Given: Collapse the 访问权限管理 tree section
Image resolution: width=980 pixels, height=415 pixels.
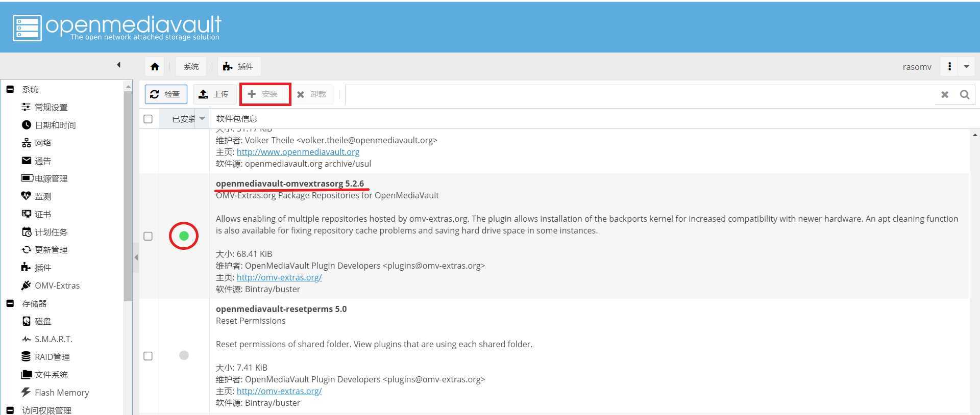Looking at the screenshot, I should (x=10, y=410).
